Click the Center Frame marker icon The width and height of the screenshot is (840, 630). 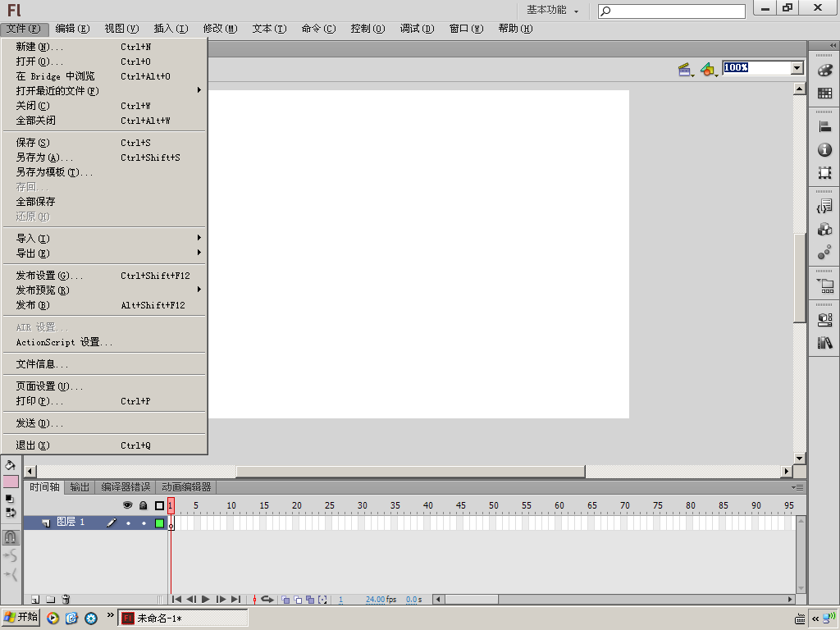254,600
